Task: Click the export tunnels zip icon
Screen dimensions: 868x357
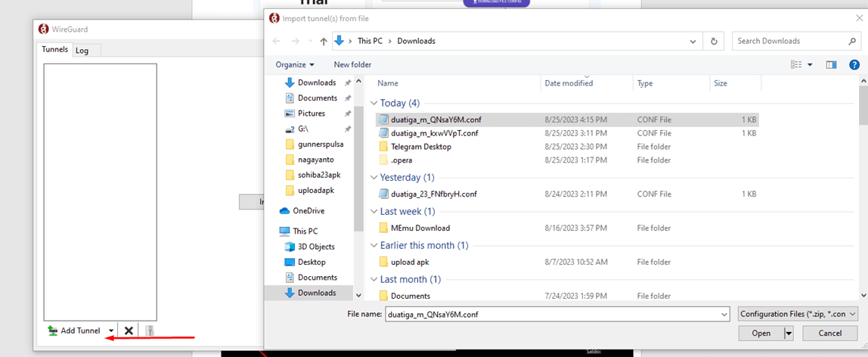Action: tap(149, 331)
